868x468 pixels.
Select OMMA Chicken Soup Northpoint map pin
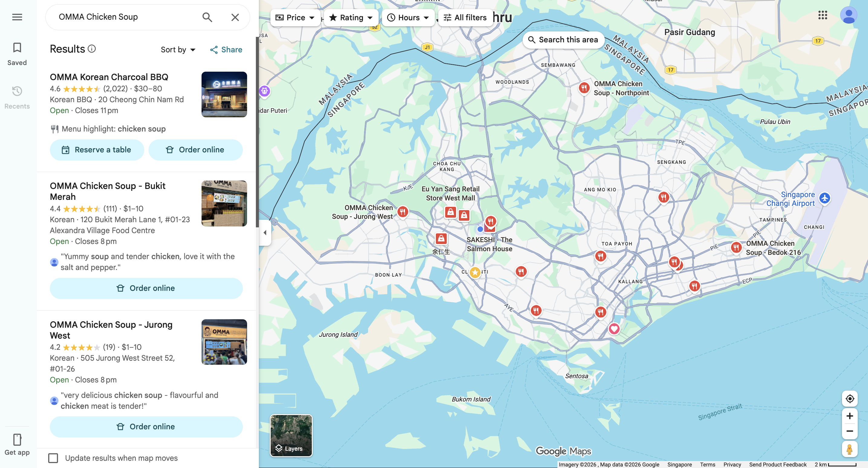(584, 89)
